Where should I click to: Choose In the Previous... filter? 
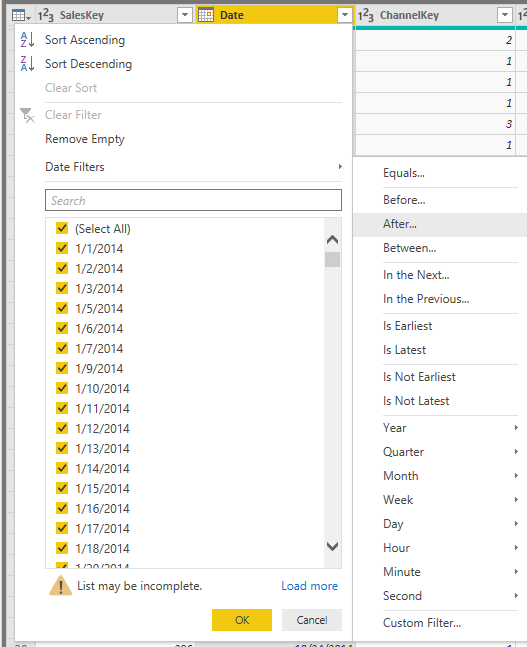click(x=426, y=299)
